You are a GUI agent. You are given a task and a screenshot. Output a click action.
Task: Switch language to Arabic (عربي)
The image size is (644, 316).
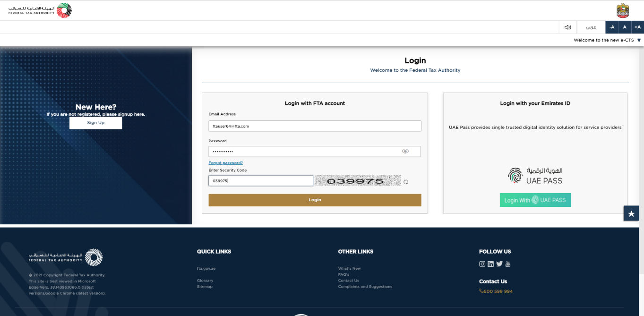click(x=591, y=27)
